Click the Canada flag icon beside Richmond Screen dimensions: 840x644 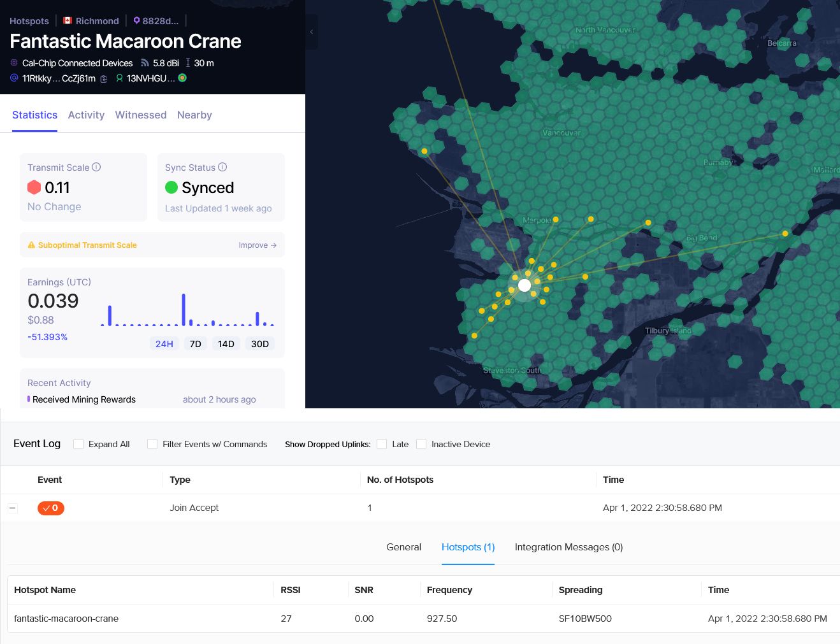click(68, 20)
